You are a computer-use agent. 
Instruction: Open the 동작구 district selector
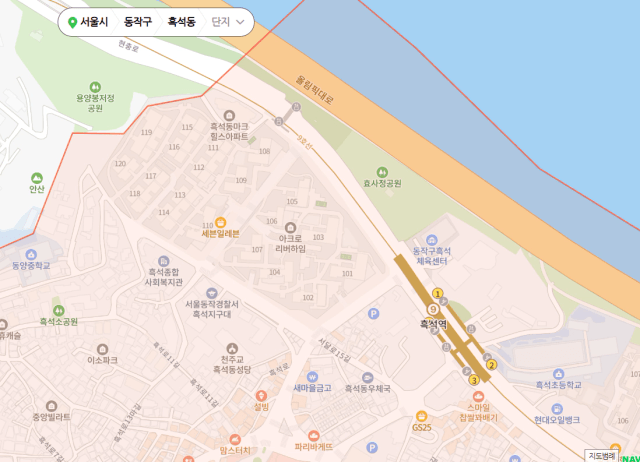(x=138, y=22)
